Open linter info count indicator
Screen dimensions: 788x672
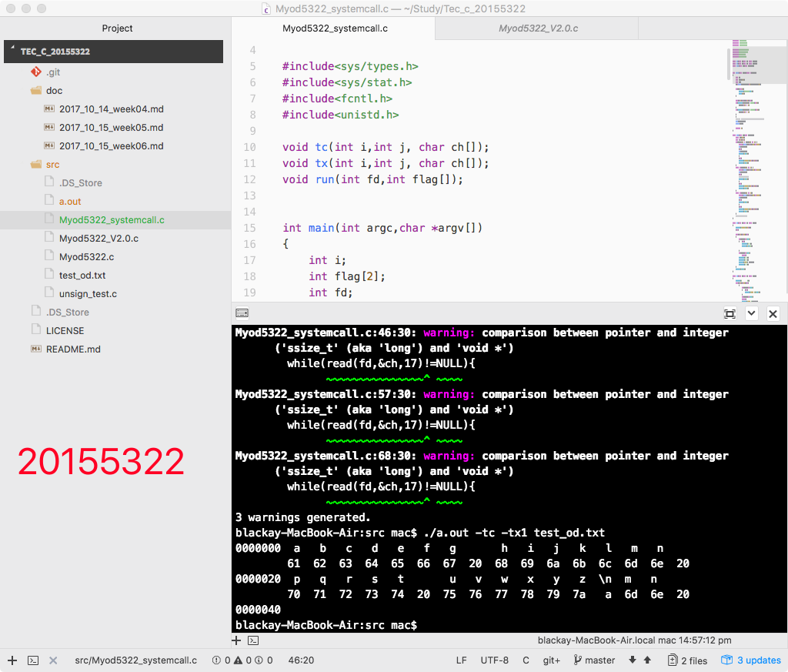264,660
